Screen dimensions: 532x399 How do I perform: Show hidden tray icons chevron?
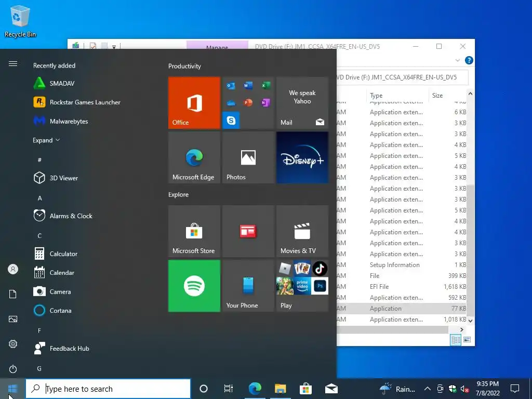[428, 389]
